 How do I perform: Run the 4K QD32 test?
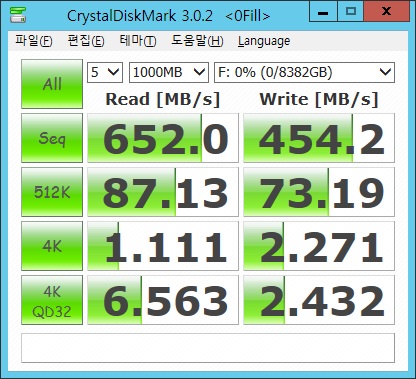[x=52, y=300]
